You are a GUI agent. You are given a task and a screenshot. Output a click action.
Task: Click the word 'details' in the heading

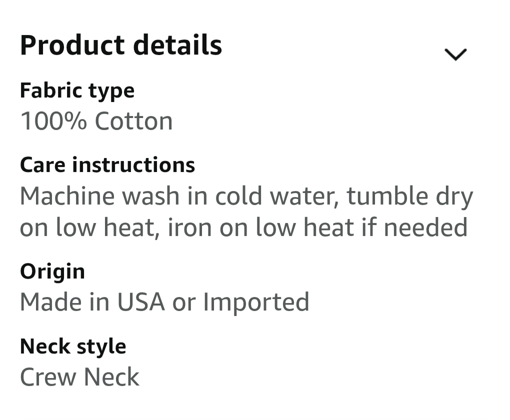(x=177, y=45)
